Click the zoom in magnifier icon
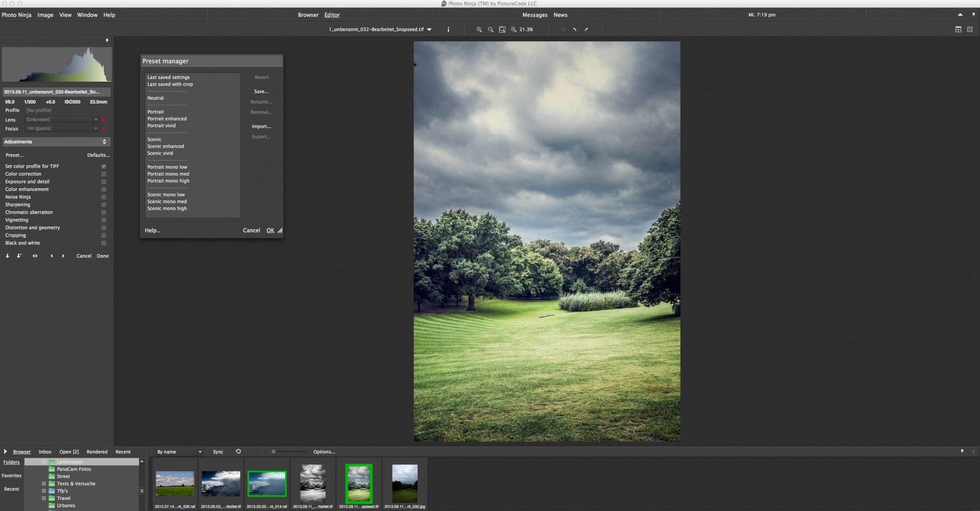This screenshot has height=511, width=980. point(479,30)
